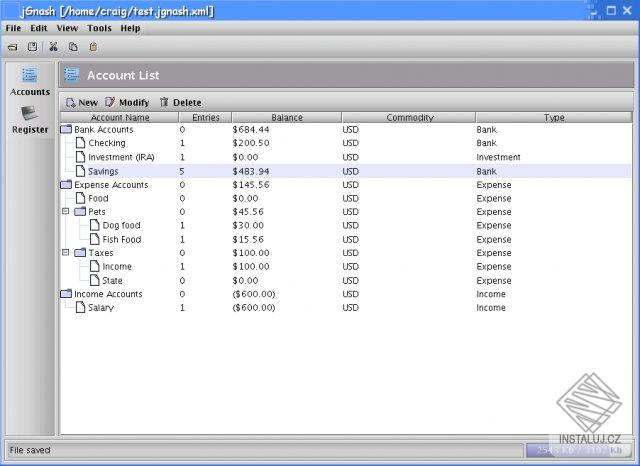Sort by Commodity column header
Image resolution: width=640 pixels, height=466 pixels.
coord(409,118)
